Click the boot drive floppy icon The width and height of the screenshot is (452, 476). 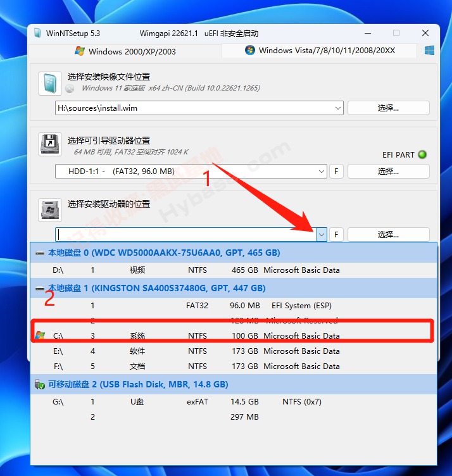coord(50,144)
